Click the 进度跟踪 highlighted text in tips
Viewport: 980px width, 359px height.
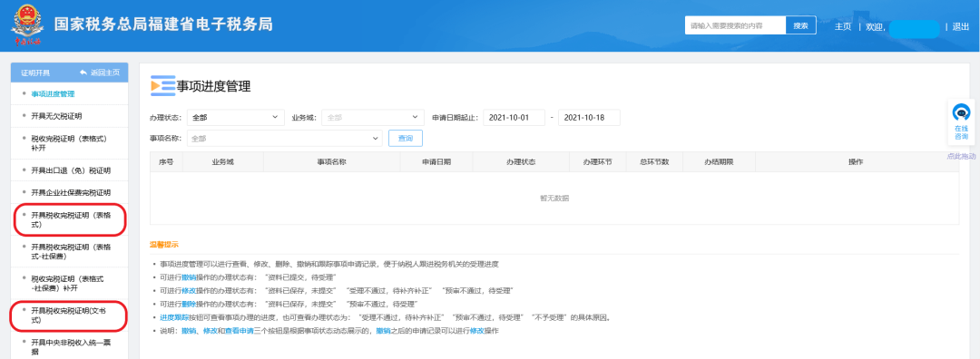coord(174,317)
